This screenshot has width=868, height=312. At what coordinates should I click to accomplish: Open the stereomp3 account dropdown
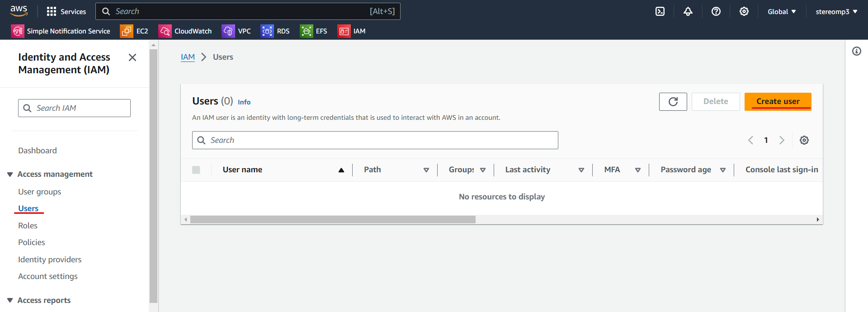coord(836,11)
